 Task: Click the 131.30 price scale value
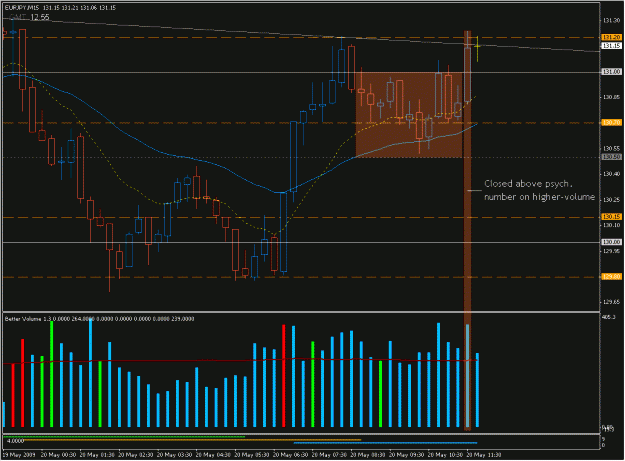pyautogui.click(x=611, y=20)
